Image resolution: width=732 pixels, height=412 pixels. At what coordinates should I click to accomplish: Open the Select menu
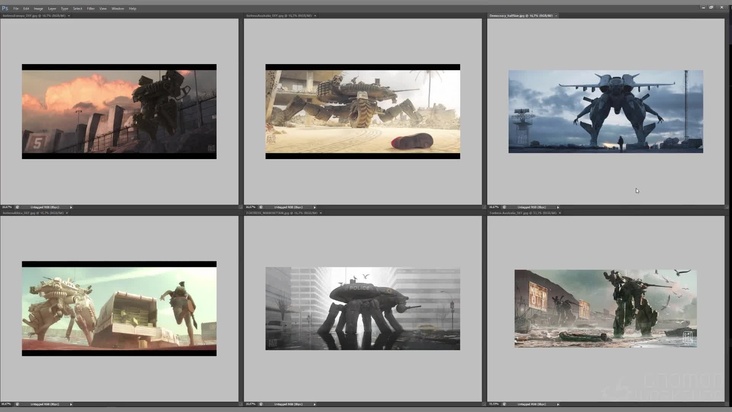click(77, 8)
